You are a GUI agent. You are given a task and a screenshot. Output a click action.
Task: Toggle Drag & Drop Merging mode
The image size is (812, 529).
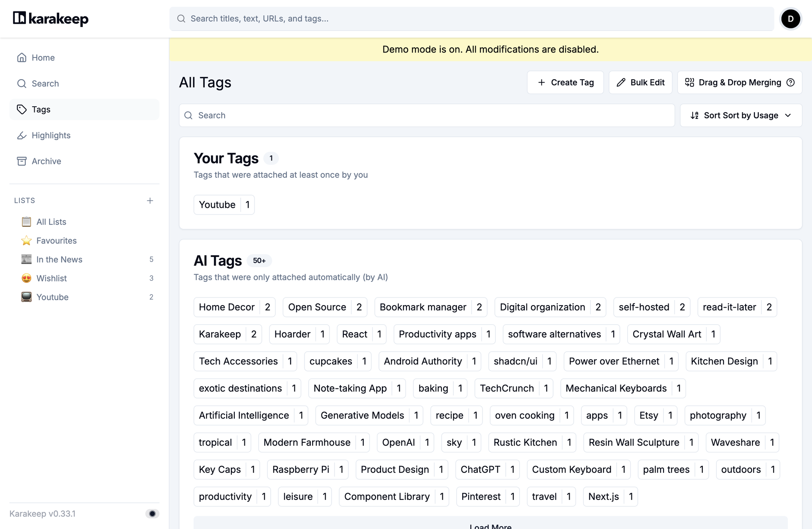point(740,83)
